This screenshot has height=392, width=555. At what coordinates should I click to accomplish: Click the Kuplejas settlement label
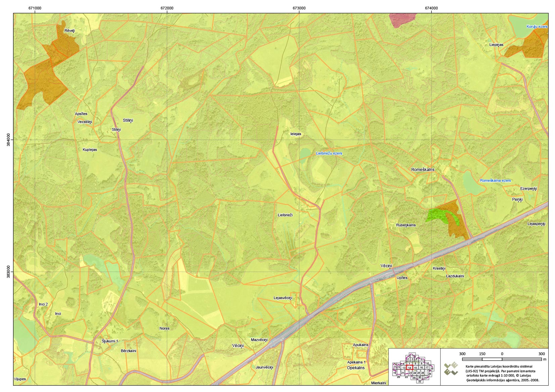pos(90,150)
